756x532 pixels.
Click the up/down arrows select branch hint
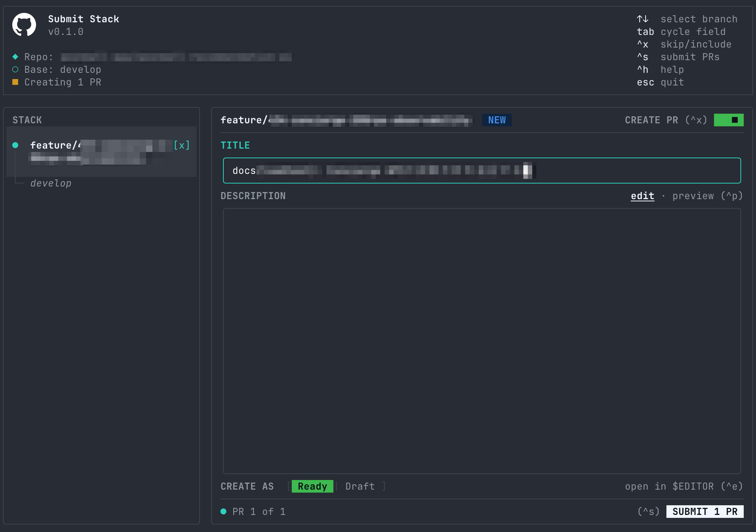pyautogui.click(x=687, y=19)
